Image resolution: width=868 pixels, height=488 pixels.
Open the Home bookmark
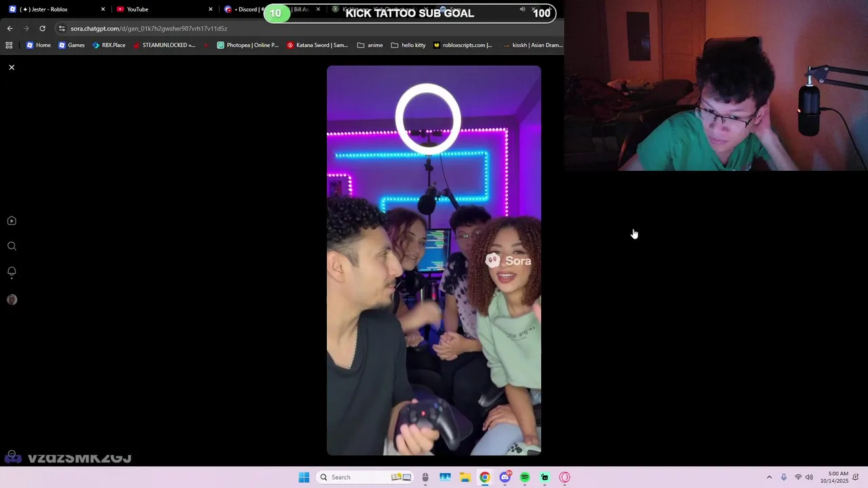[x=38, y=45]
